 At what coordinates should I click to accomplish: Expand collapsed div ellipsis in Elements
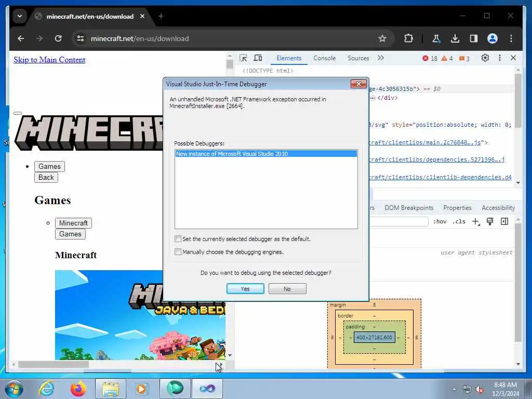click(373, 98)
